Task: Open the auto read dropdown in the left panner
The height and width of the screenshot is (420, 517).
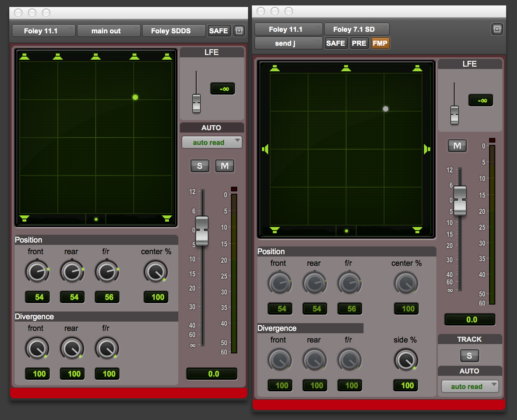Action: pos(212,142)
